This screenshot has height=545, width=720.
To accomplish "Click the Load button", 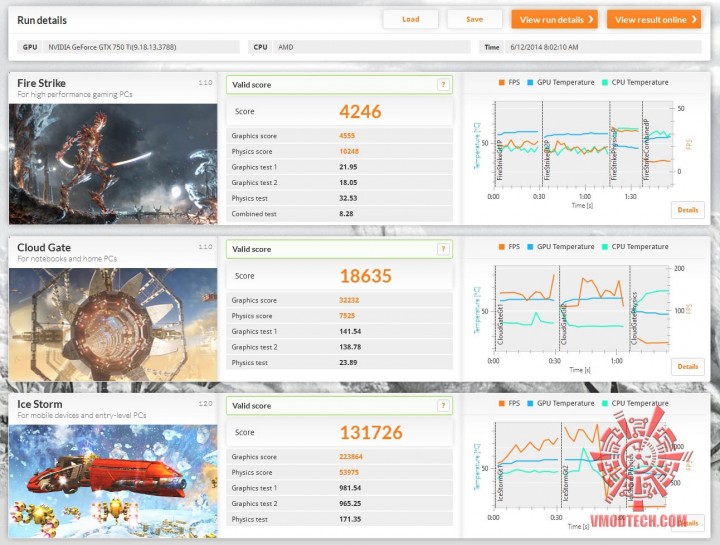I will [411, 19].
